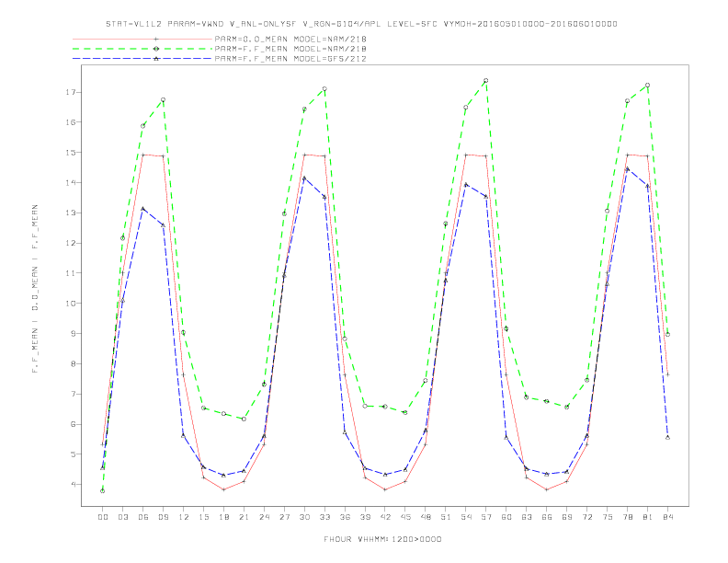Click x-axis tick label 06
This screenshot has width=728, height=563.
pyautogui.click(x=143, y=517)
